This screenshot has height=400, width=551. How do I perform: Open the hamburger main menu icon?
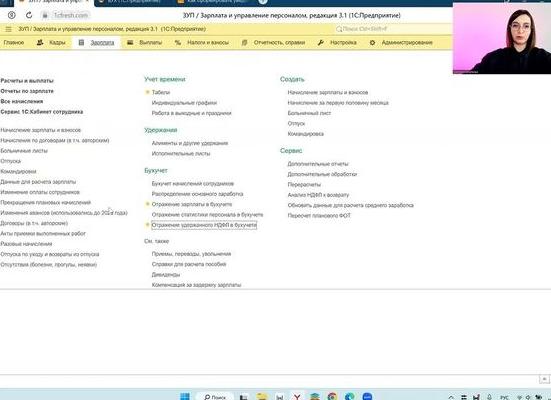[x=8, y=29]
